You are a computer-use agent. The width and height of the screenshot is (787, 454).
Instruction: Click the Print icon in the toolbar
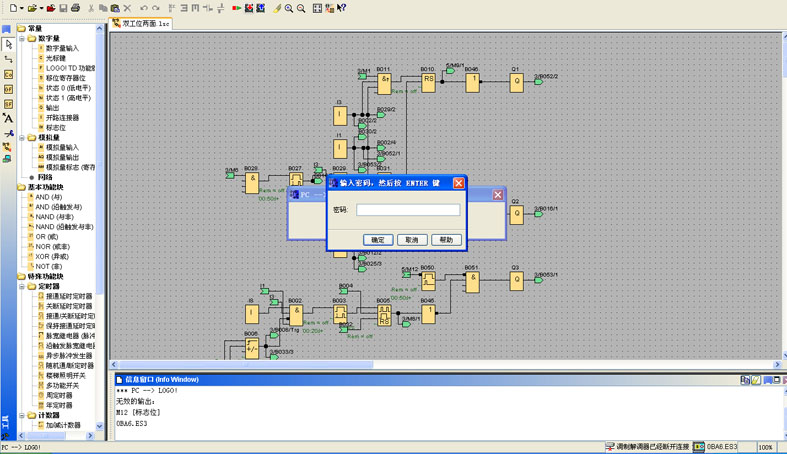75,8
